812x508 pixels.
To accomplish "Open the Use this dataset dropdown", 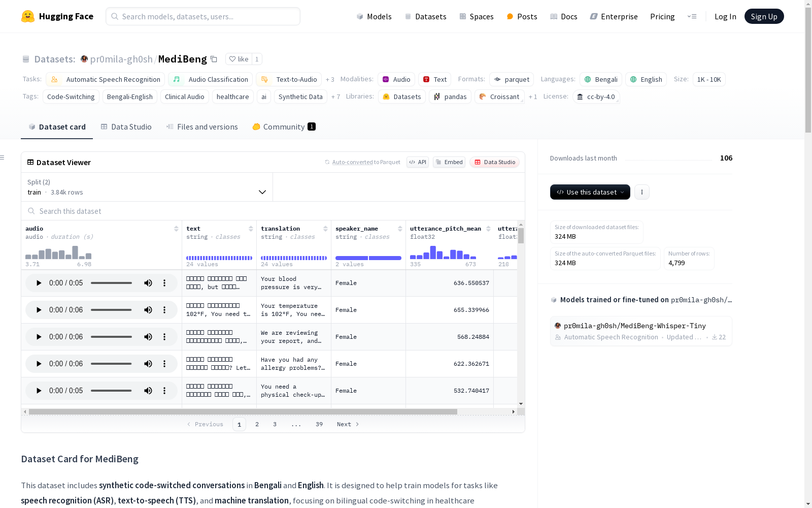I will pyautogui.click(x=590, y=192).
